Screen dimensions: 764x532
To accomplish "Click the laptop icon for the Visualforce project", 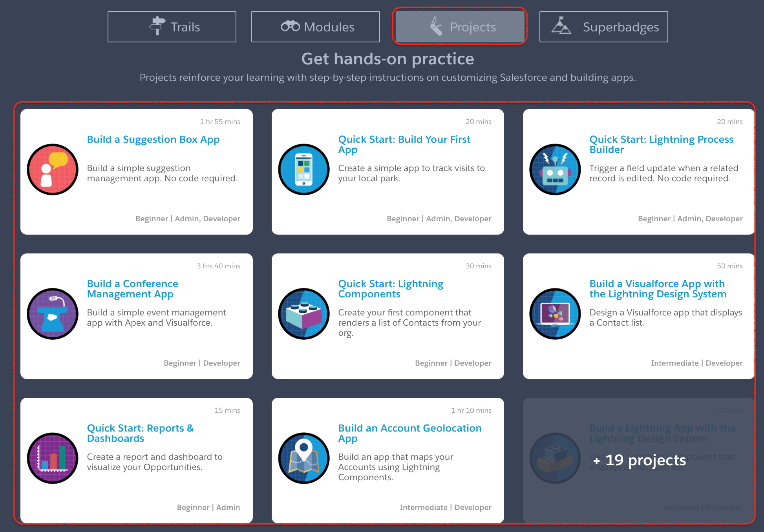I will pos(555,314).
